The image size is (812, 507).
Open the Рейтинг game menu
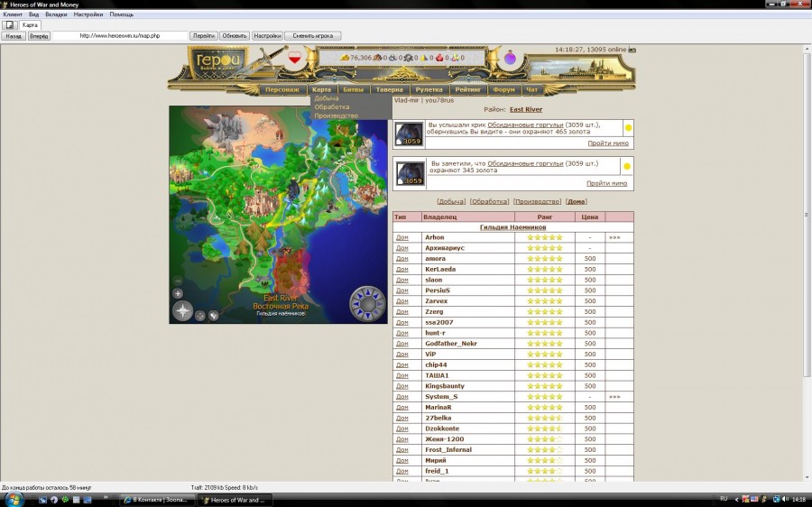[x=468, y=89]
